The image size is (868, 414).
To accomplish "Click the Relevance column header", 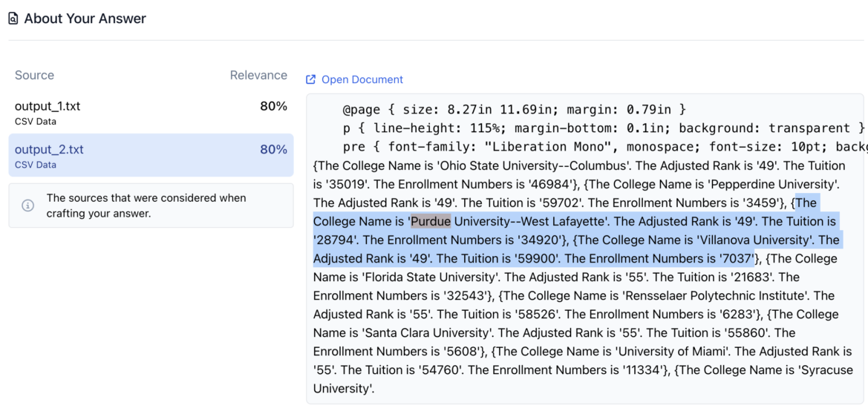I will pos(258,75).
